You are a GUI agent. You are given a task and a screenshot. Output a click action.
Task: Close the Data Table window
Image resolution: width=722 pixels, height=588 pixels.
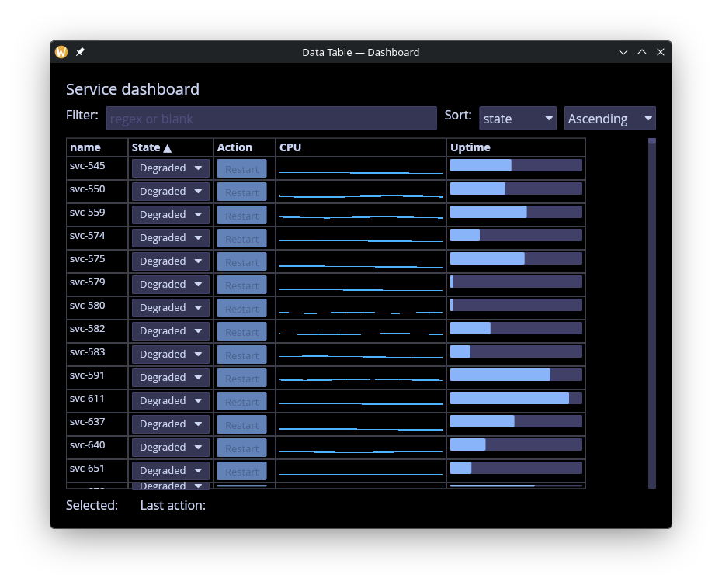(x=661, y=52)
